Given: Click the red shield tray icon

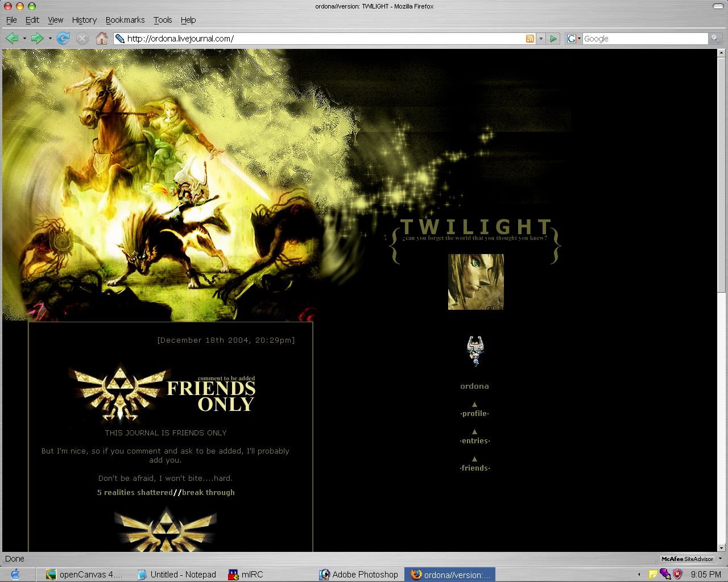Looking at the screenshot, I should click(x=677, y=575).
